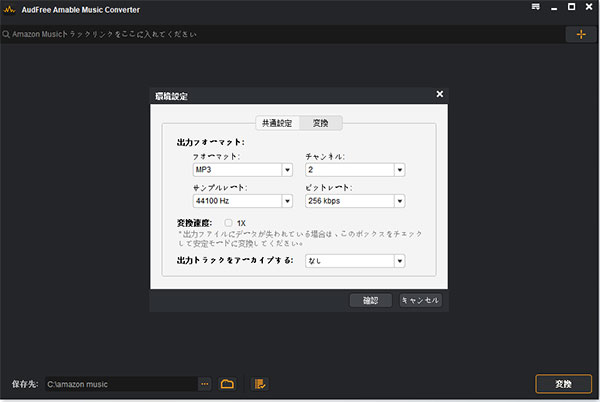
Task: Switch to the 変換 tab in dialog
Action: tap(321, 123)
